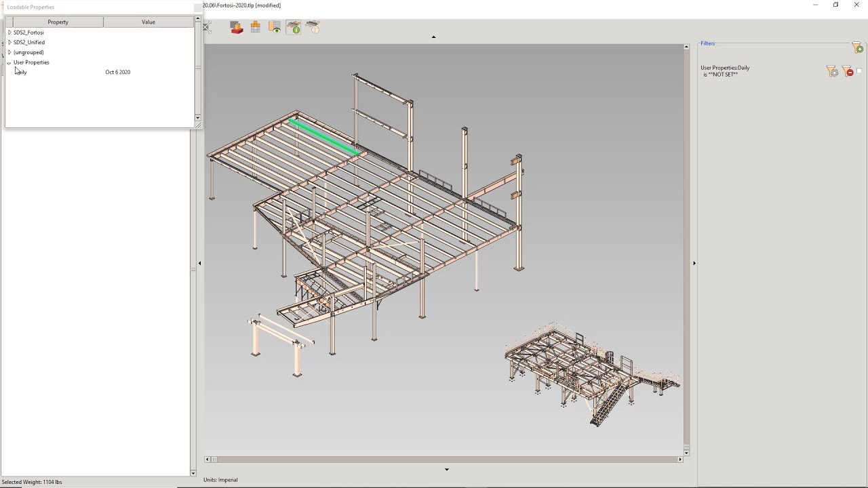Viewport: 868px width, 488px height.
Task: Click the 3D view horizontal scroll right arrow
Action: [x=680, y=460]
